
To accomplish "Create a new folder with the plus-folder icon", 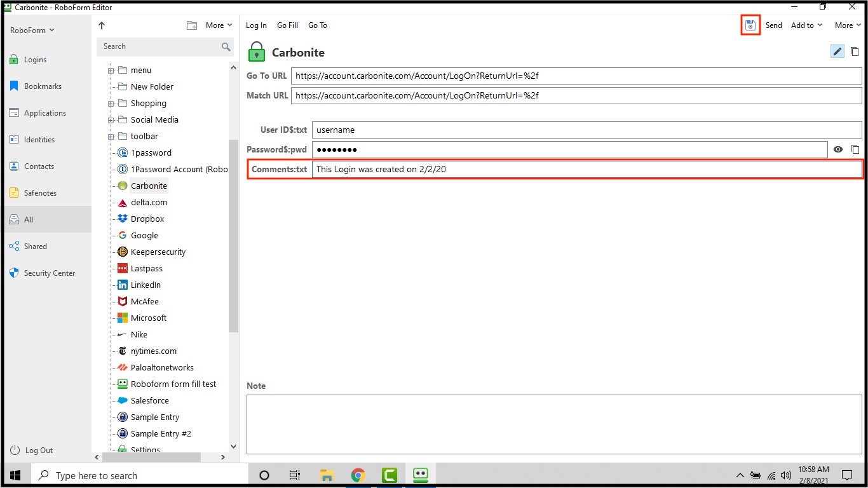I will (192, 25).
